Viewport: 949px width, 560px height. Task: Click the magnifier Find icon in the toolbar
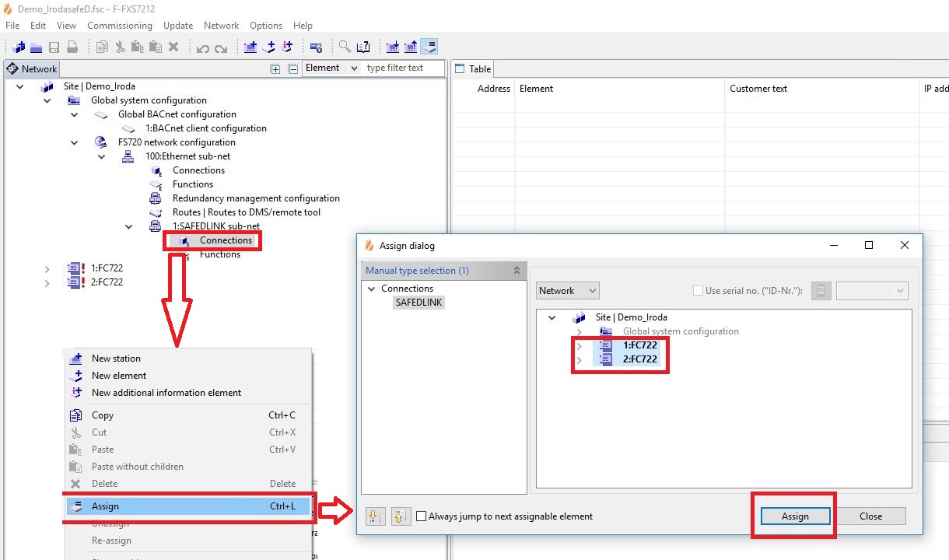coord(344,47)
